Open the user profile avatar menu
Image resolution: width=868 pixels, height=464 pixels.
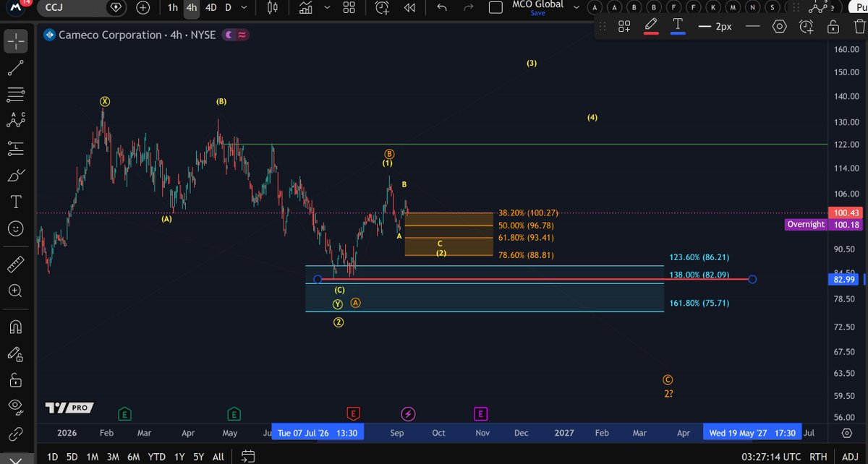coord(15,7)
